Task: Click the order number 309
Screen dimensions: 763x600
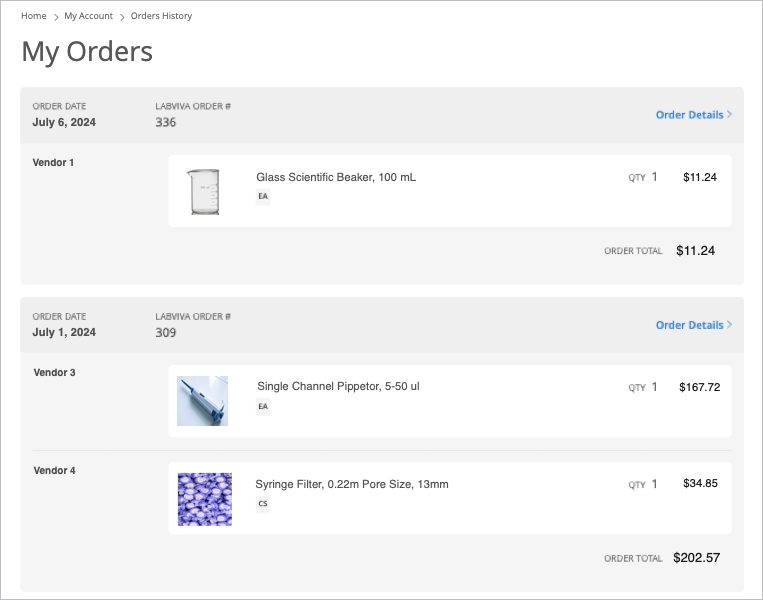Action: (165, 332)
